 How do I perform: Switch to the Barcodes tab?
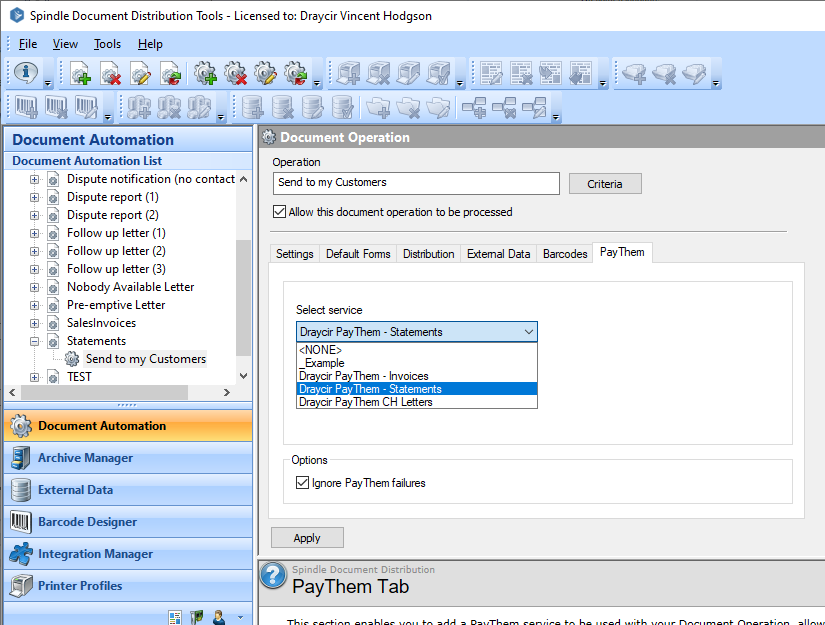click(x=565, y=254)
